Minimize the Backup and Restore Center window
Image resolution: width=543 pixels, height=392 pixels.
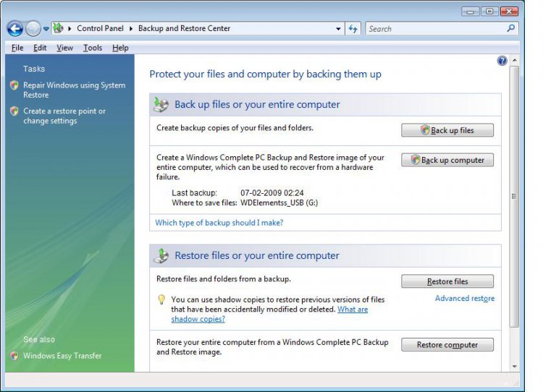471,12
